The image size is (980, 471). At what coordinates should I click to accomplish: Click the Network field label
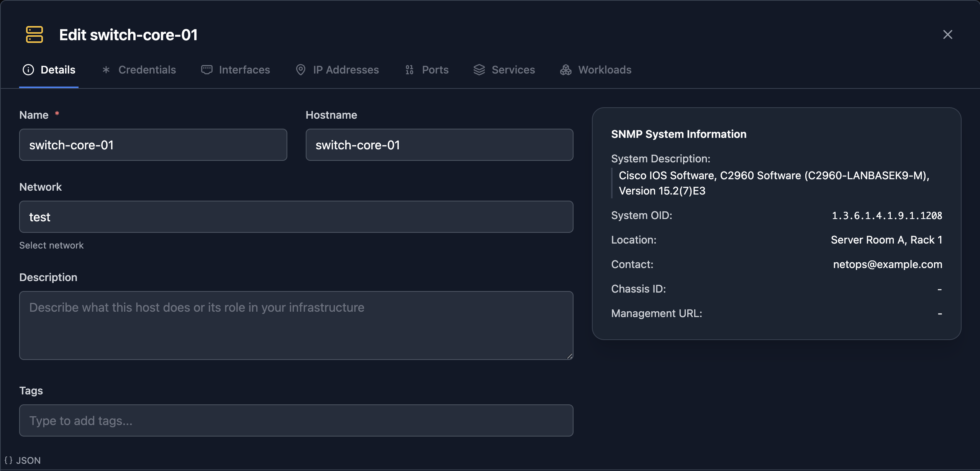(41, 187)
